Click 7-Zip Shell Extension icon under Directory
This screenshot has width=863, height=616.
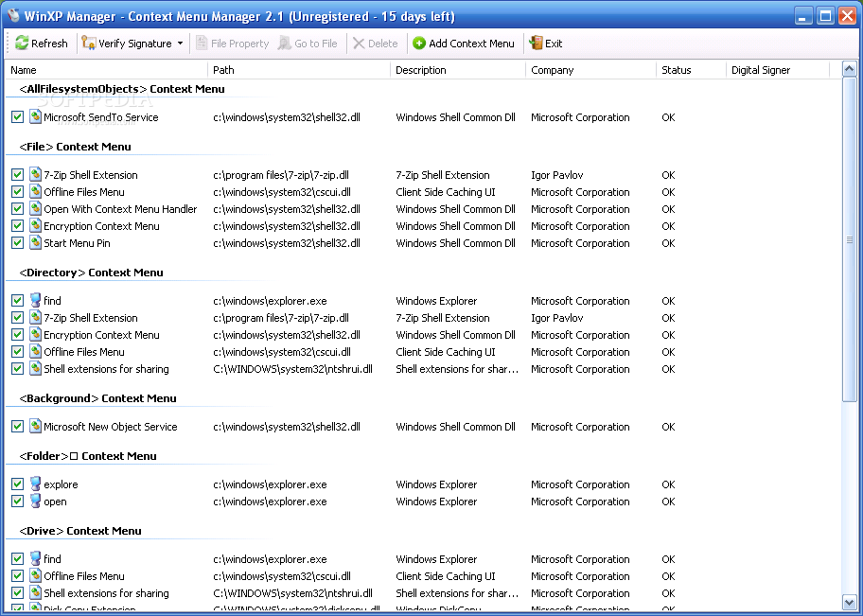point(35,317)
